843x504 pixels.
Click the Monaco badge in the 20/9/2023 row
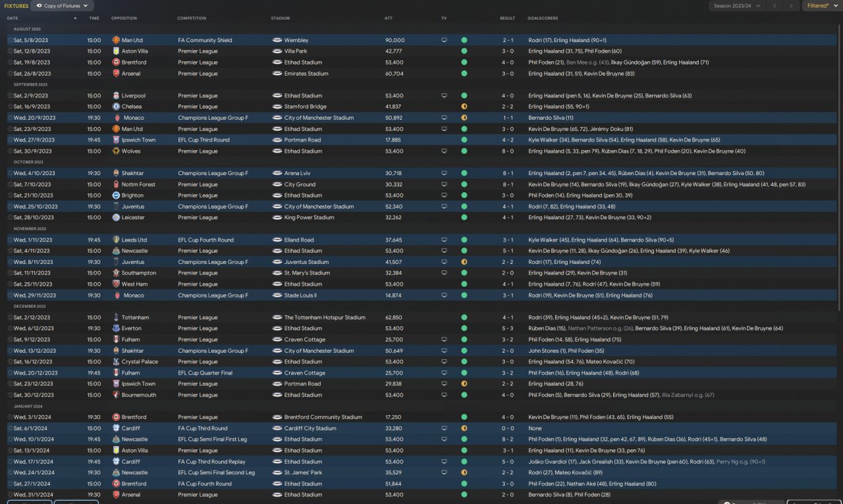pos(116,118)
